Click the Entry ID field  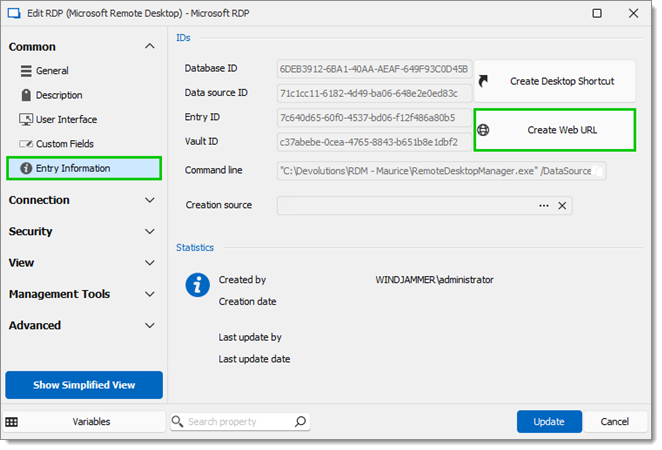374,118
